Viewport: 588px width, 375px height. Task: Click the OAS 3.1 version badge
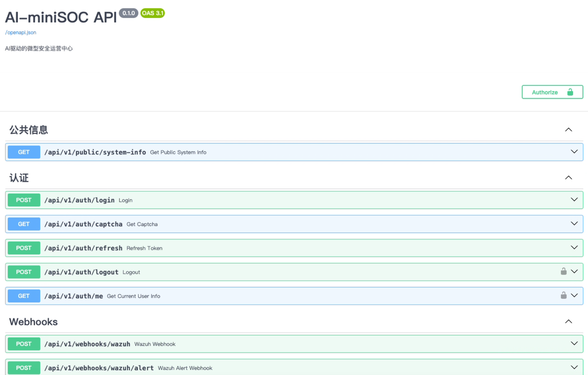(x=153, y=13)
